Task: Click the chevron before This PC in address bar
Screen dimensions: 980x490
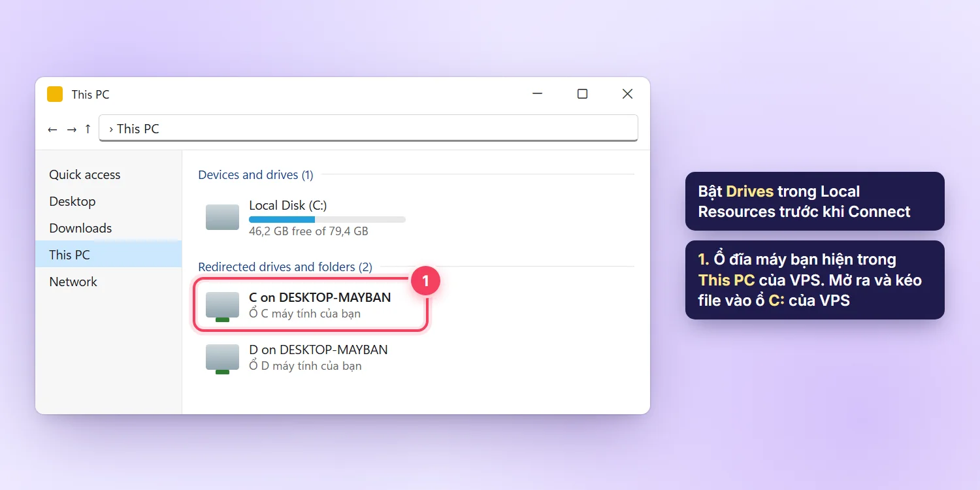Action: (x=111, y=129)
